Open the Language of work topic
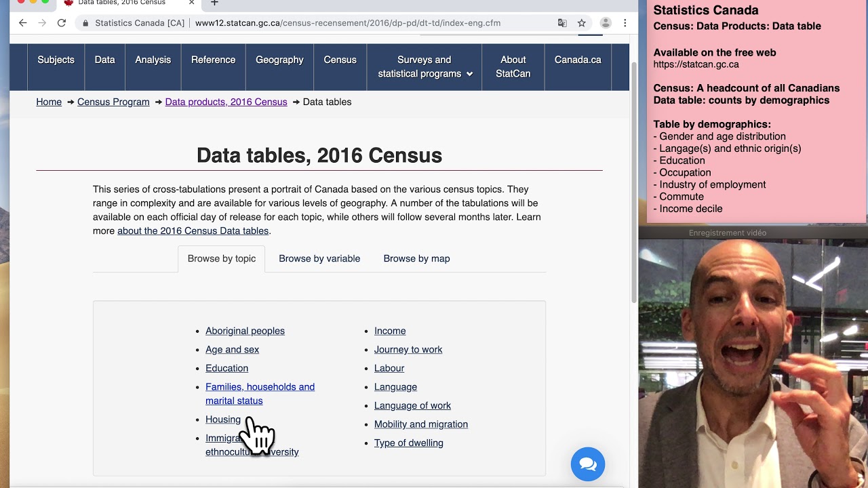 (x=412, y=405)
